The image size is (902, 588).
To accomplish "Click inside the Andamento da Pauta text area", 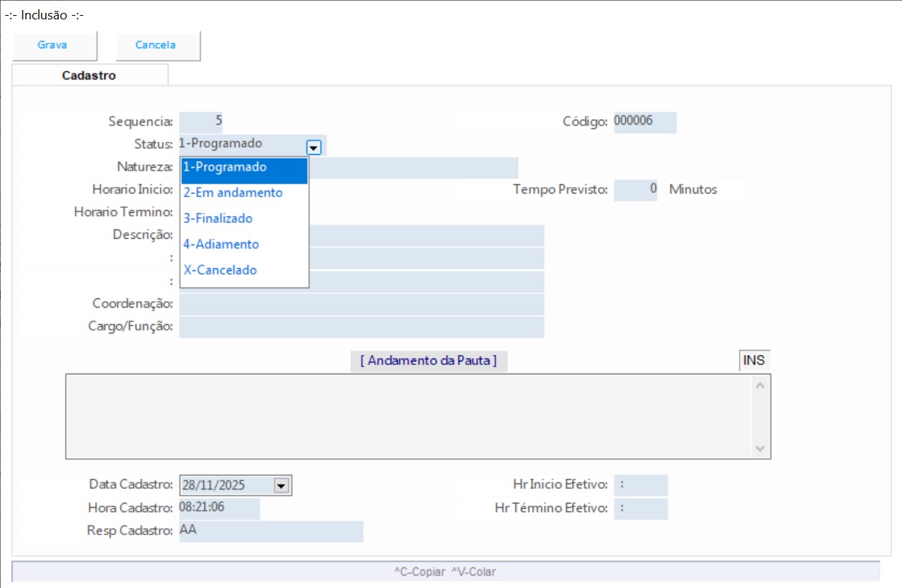I will pos(409,416).
